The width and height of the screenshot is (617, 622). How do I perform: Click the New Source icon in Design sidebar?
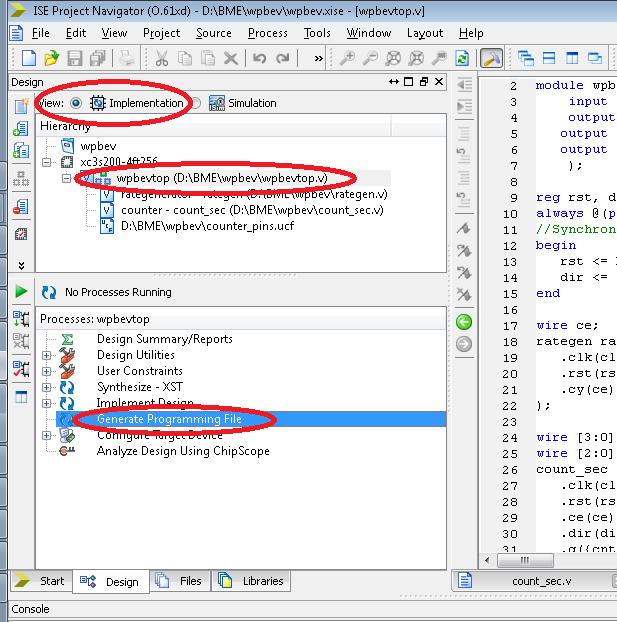pos(21,106)
